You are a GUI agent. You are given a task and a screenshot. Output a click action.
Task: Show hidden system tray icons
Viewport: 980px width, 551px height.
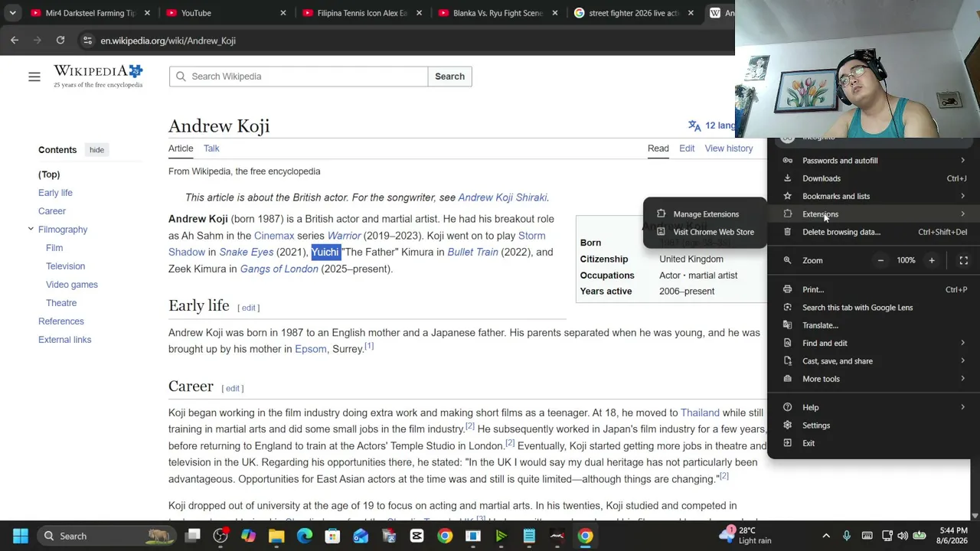pyautogui.click(x=826, y=536)
